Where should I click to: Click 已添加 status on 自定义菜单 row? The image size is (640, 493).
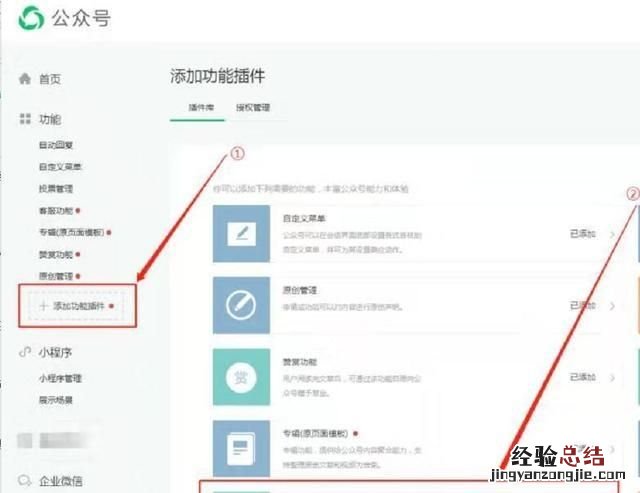[583, 234]
